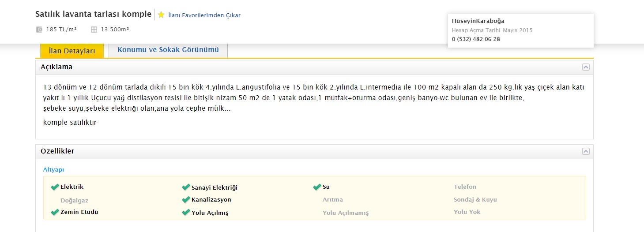Switch to Konumu ve Sokak Görünümü tab
The image size is (644, 232).
click(x=168, y=50)
